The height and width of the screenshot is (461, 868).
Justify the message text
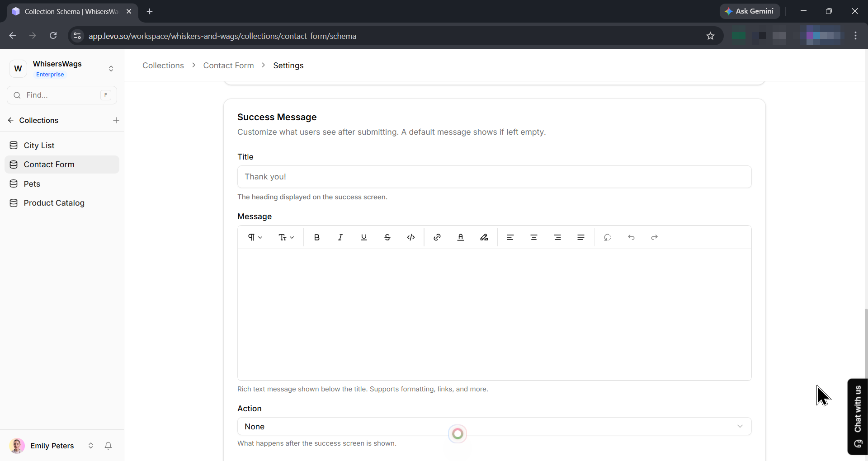click(x=580, y=237)
